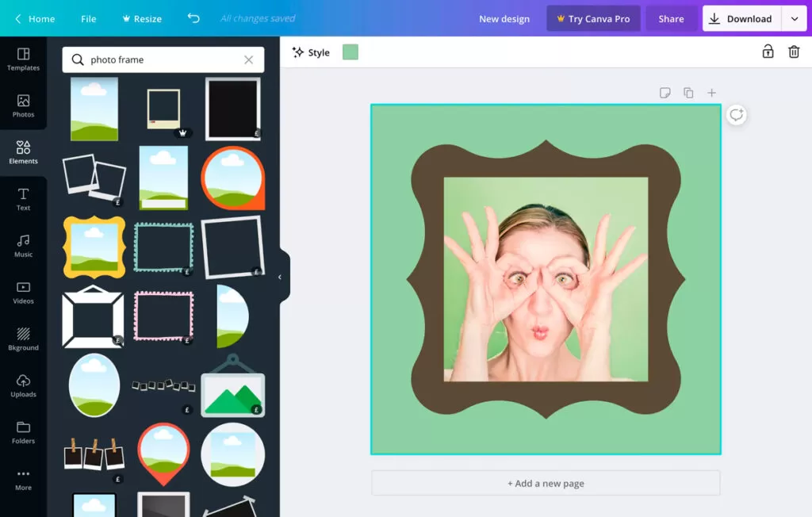This screenshot has height=517, width=812.
Task: Select the oval landscape frame thumbnail
Action: (x=94, y=385)
